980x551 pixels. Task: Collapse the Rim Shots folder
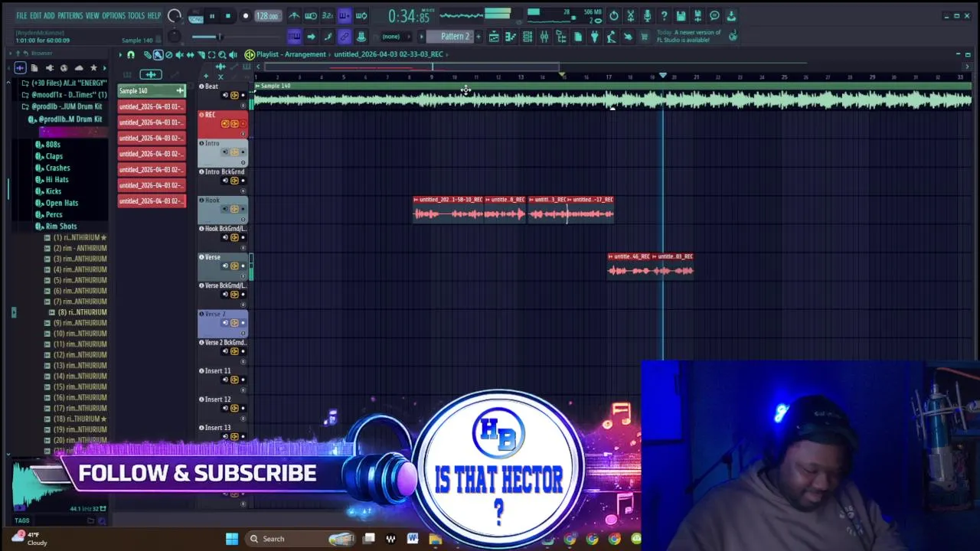tap(61, 227)
